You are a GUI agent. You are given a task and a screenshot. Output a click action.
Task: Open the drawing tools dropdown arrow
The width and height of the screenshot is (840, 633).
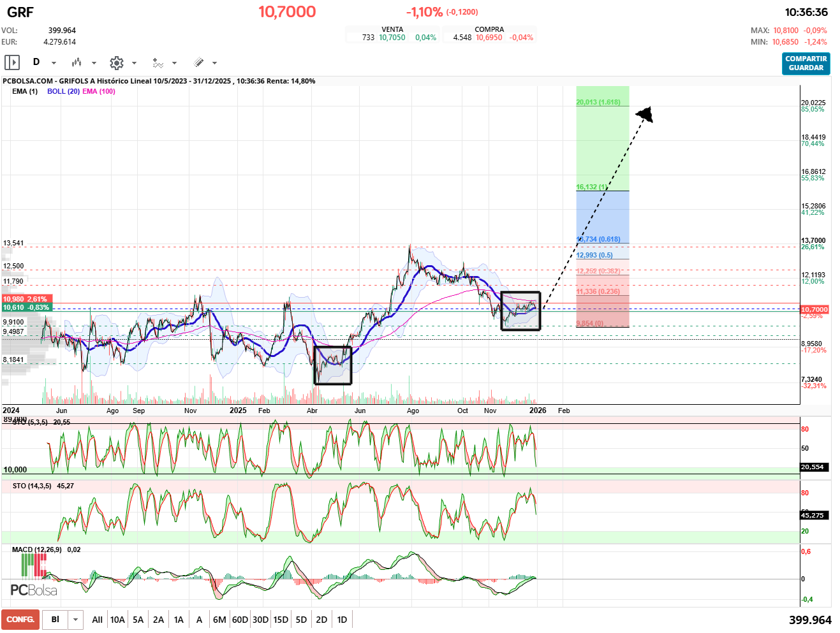(214, 62)
